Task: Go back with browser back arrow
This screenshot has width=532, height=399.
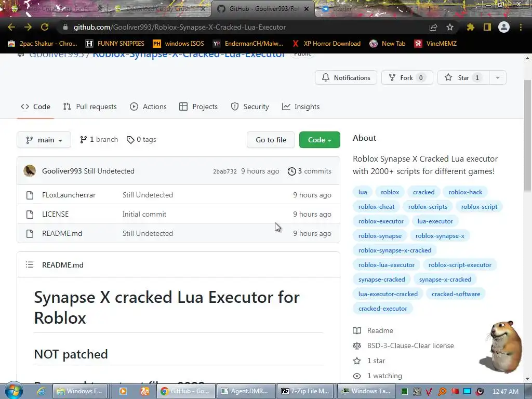Action: 11,27
